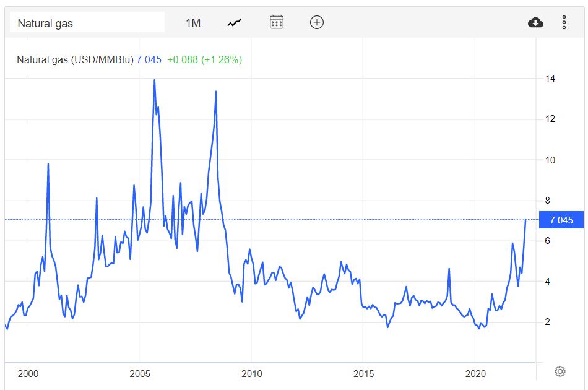Click the 10 y-axis label
This screenshot has height=390, width=588.
click(550, 160)
